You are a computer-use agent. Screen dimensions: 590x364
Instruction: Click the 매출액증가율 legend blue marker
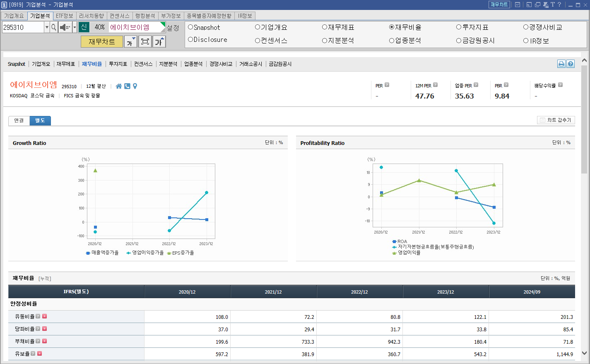point(88,253)
